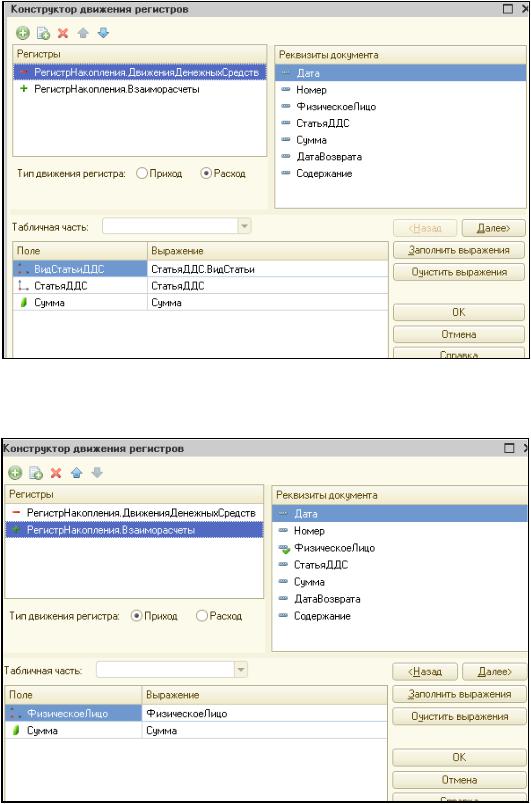531x804 pixels.
Task: Click green add register icon in upper window
Action: coord(23,33)
